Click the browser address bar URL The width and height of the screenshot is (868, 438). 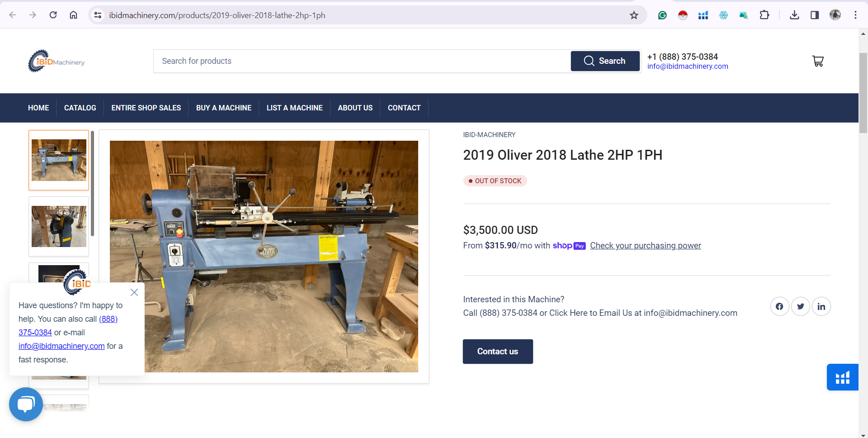(x=217, y=15)
